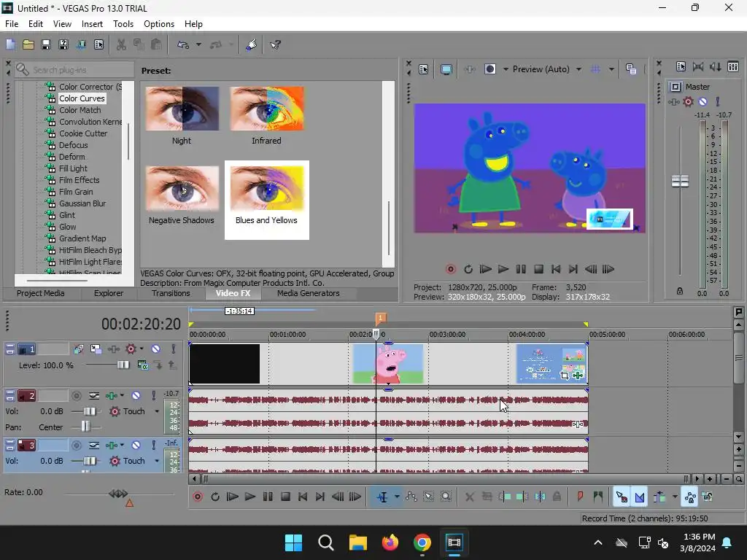
Task: Click the Insert Marker icon
Action: [580, 497]
